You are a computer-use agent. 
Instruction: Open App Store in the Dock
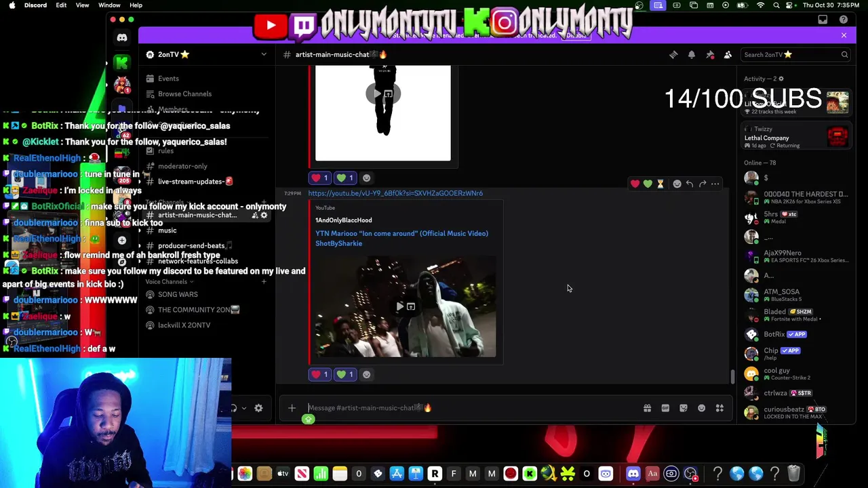pyautogui.click(x=397, y=474)
